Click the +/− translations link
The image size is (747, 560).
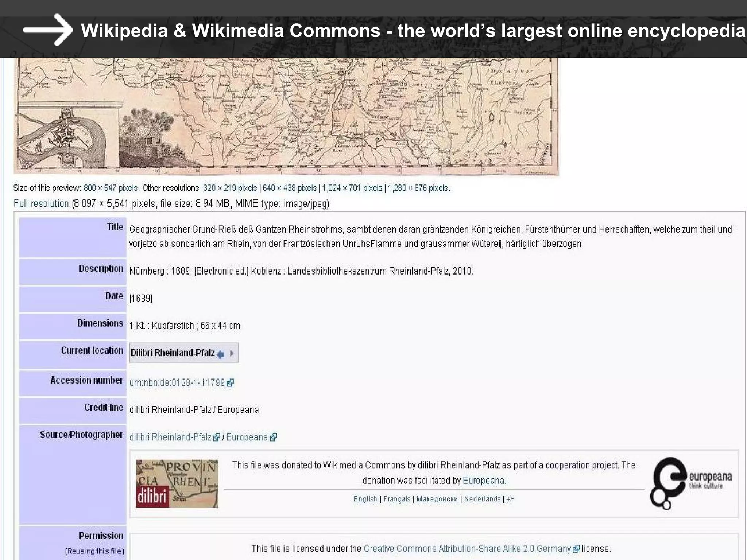pyautogui.click(x=510, y=499)
